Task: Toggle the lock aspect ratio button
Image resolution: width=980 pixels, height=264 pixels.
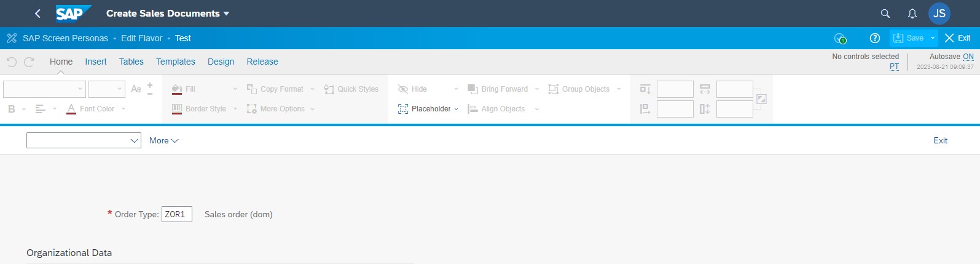Action: 761,99
